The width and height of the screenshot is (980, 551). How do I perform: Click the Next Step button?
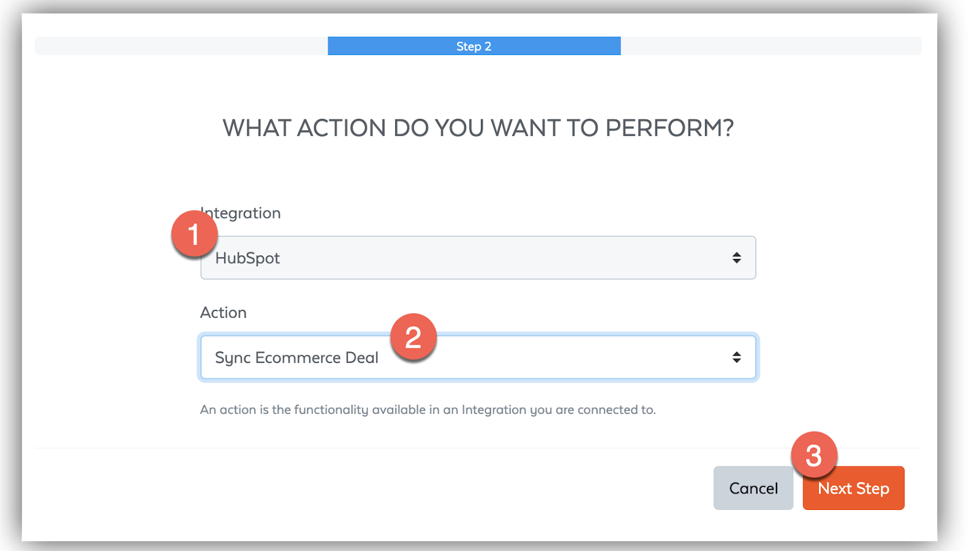(x=853, y=488)
